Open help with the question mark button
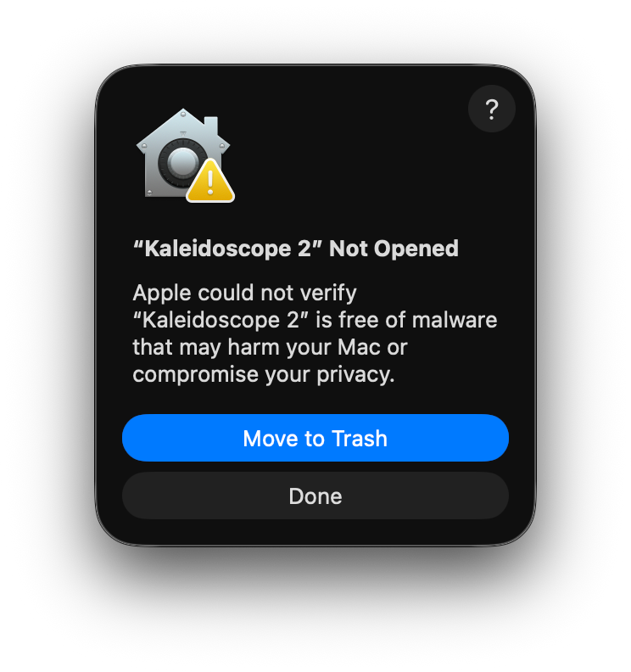 click(x=491, y=109)
